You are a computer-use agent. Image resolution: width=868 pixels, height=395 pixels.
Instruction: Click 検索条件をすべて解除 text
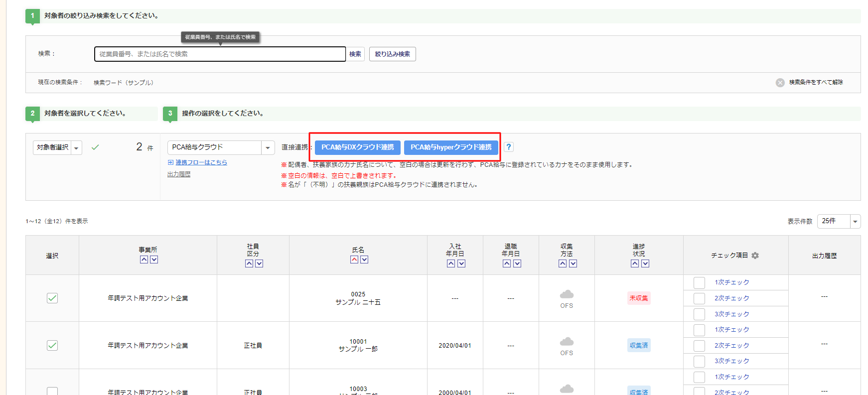tap(816, 82)
